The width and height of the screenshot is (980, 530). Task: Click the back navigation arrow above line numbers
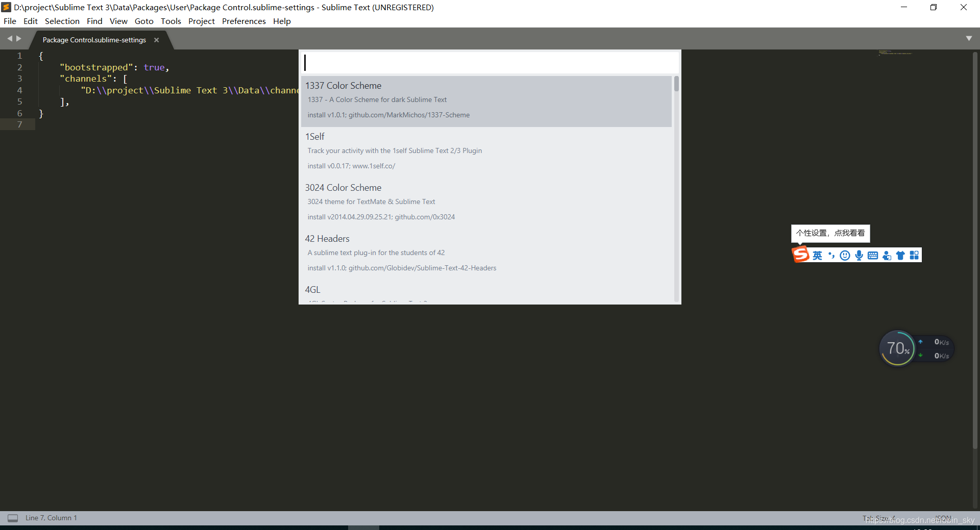coord(10,38)
